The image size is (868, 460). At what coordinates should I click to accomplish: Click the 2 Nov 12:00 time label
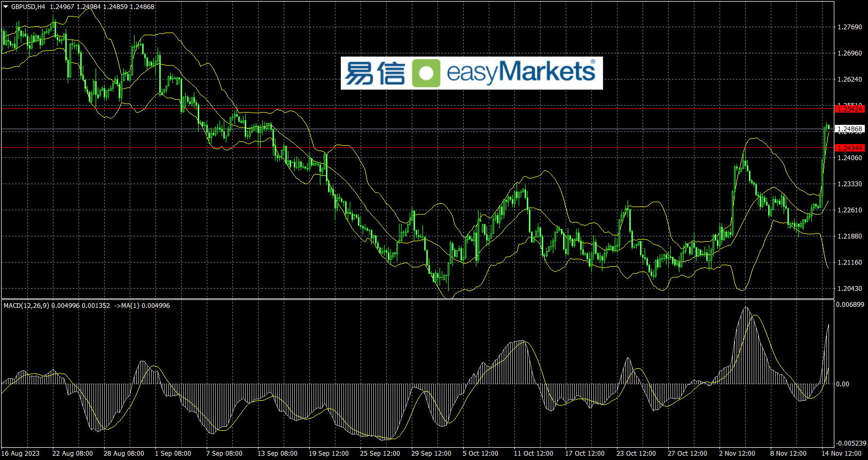pyautogui.click(x=737, y=454)
